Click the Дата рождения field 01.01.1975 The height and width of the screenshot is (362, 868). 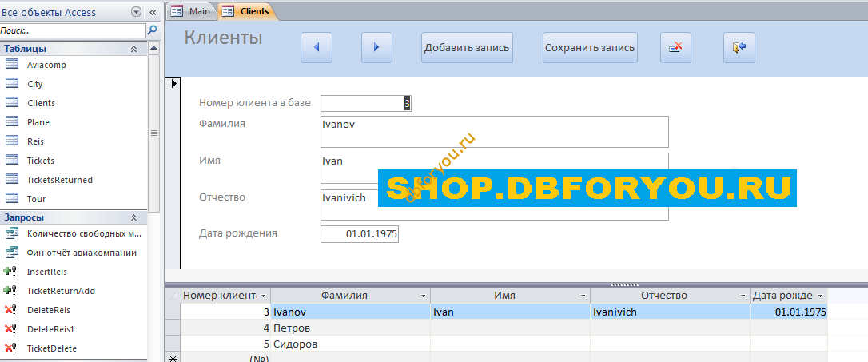click(359, 234)
